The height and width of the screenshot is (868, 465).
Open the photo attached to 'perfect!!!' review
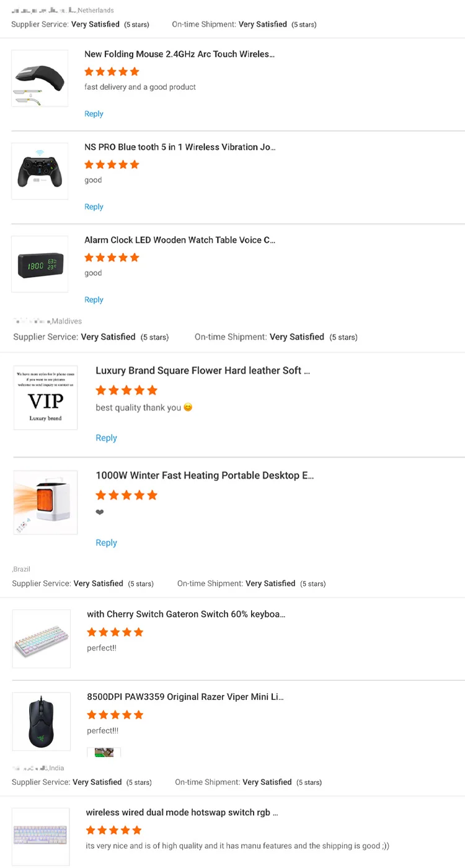click(x=104, y=752)
